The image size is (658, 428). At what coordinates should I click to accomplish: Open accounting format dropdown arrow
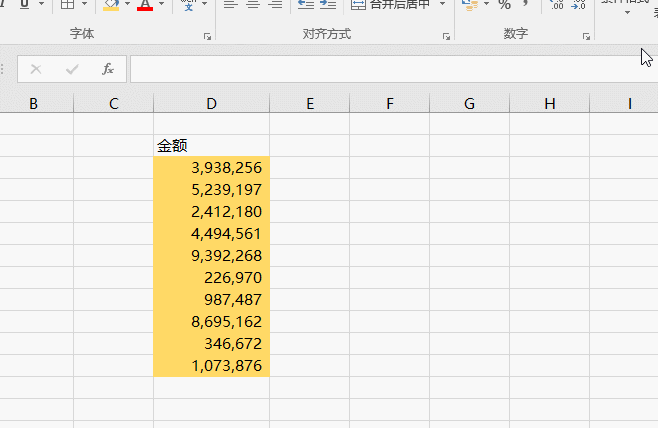[x=486, y=4]
